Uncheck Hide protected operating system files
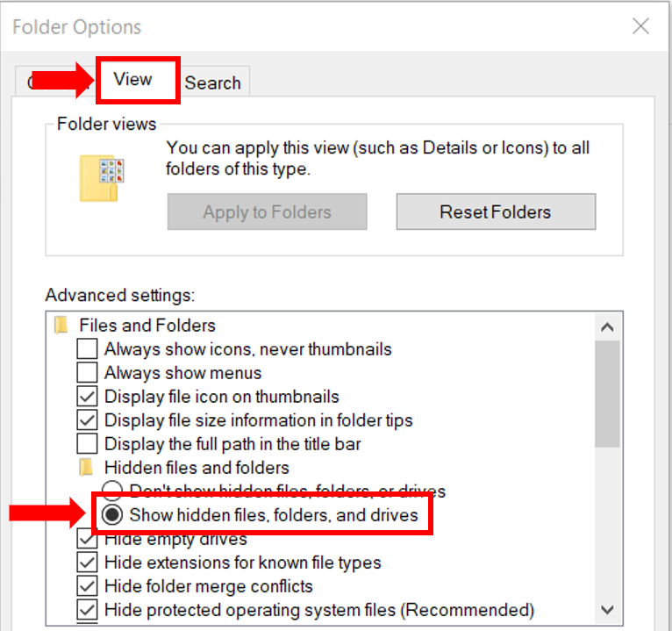This screenshot has height=631, width=672. (88, 610)
